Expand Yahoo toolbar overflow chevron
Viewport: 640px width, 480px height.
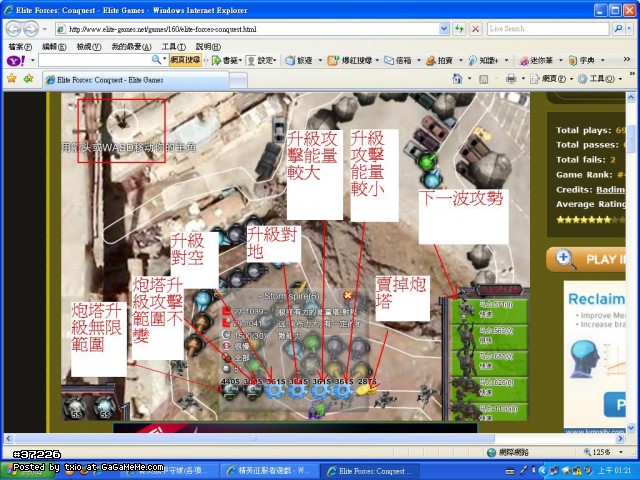pos(627,60)
